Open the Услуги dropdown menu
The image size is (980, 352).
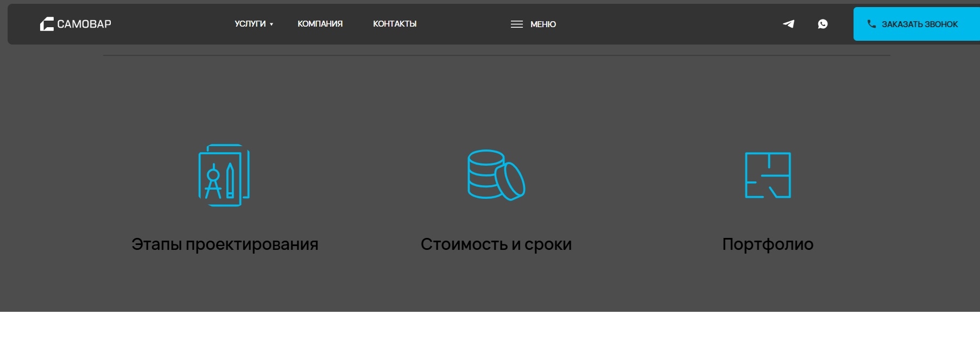pyautogui.click(x=254, y=24)
